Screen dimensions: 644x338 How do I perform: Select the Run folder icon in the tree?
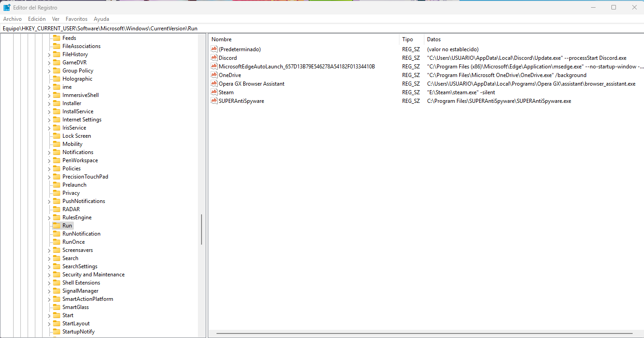click(x=57, y=225)
